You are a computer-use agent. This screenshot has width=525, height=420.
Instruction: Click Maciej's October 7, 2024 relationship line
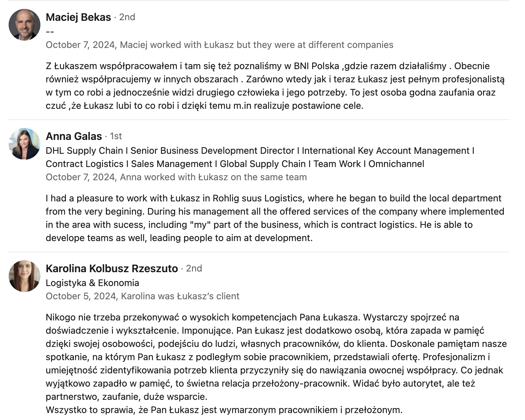point(219,45)
